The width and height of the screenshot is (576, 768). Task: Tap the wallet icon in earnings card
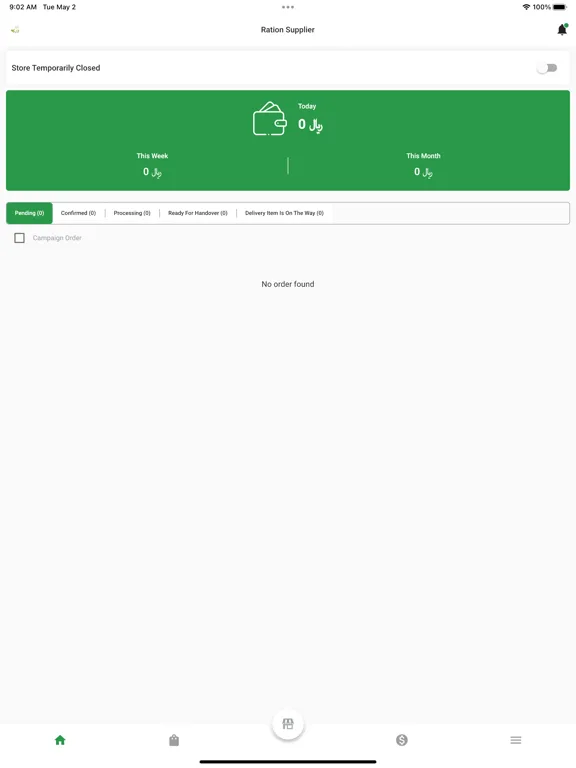[x=269, y=119]
